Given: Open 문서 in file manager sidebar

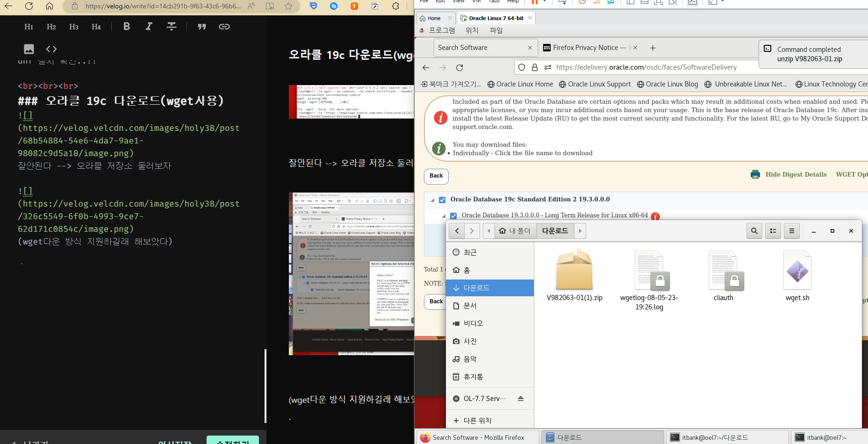Looking at the screenshot, I should click(x=490, y=306).
